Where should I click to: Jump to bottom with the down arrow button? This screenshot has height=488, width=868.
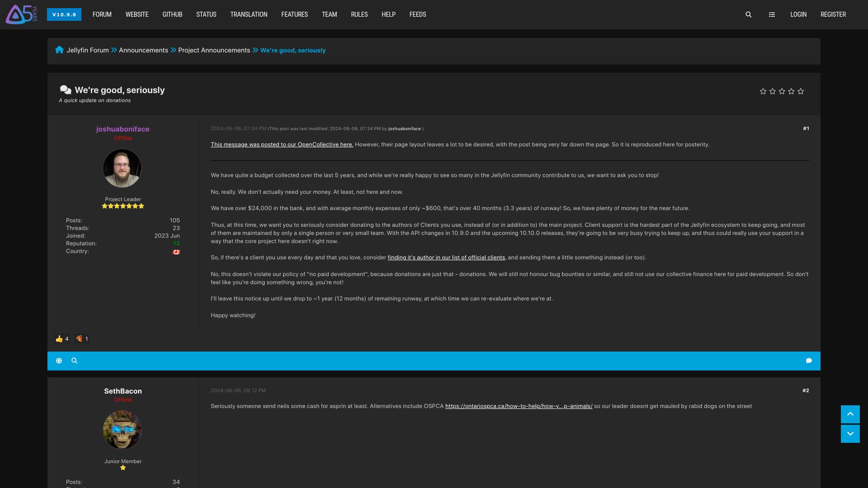(850, 434)
